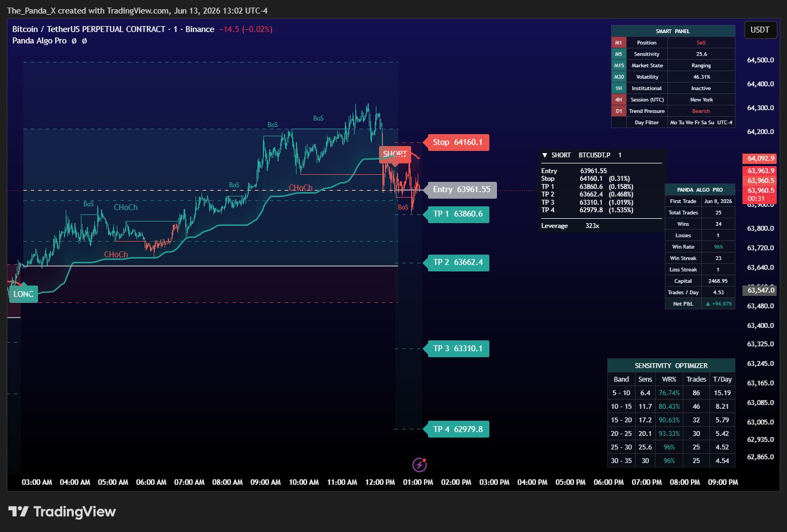Click the Institutional value Inactive
787x532 pixels.
pyautogui.click(x=701, y=88)
